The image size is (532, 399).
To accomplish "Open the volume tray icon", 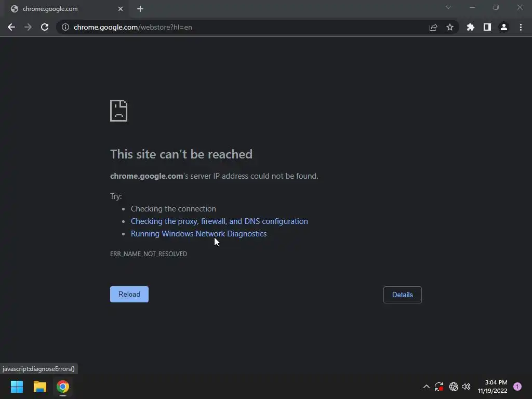I will (466, 387).
